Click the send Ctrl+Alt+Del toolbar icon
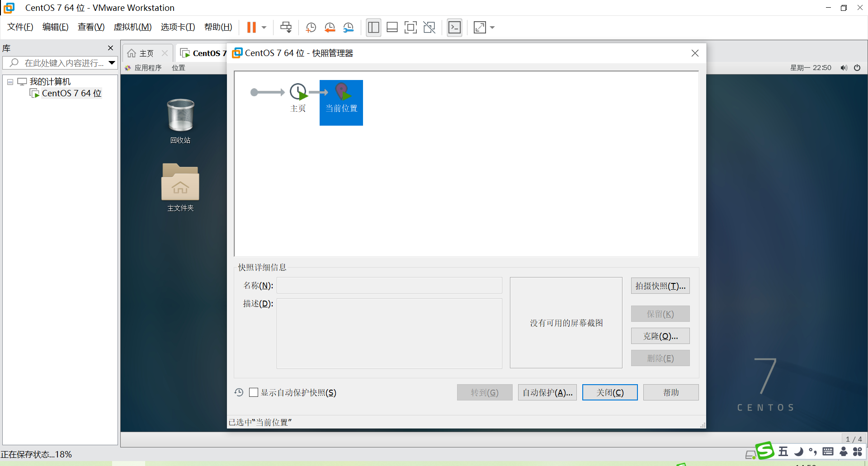 coord(286,28)
